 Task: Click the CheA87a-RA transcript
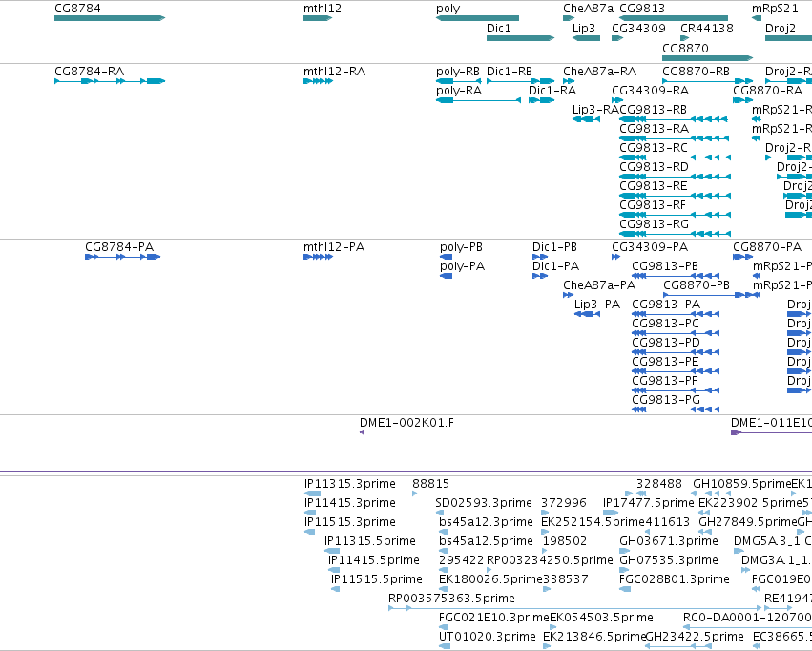569,81
